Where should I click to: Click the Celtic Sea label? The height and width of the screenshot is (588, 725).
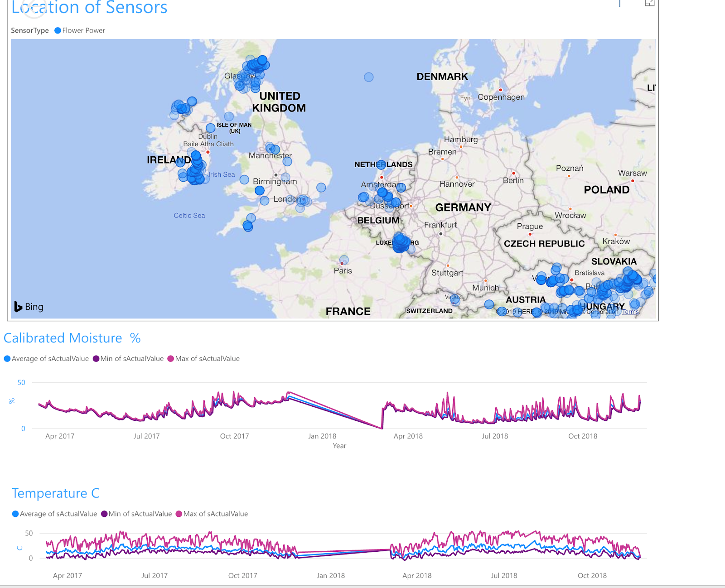[189, 216]
